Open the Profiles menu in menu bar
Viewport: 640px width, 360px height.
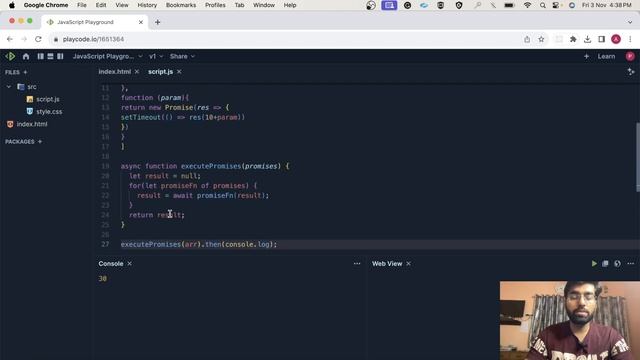pos(215,5)
